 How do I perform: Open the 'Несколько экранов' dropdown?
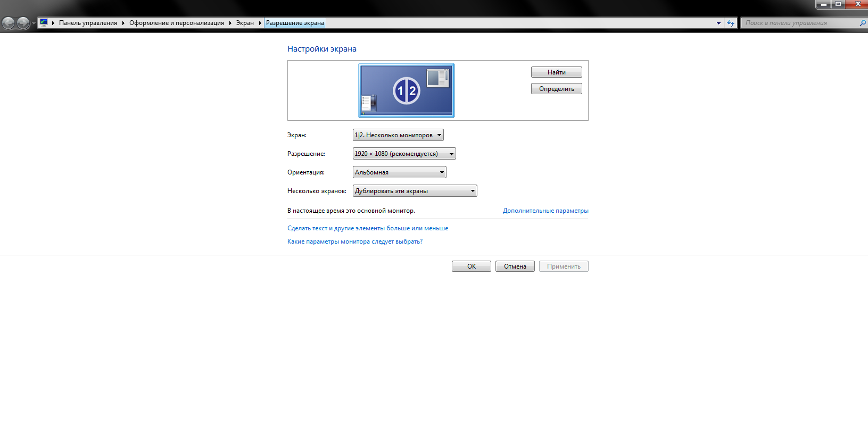pos(415,191)
